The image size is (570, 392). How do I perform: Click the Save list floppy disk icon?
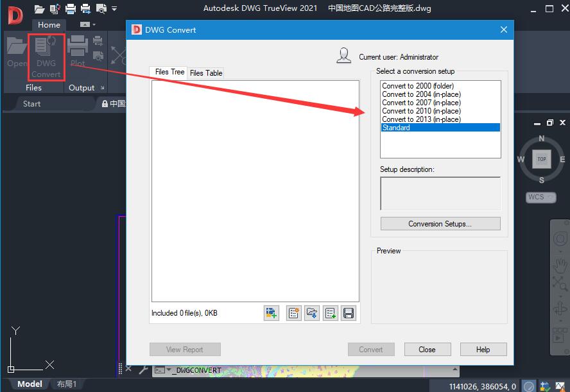coord(349,313)
